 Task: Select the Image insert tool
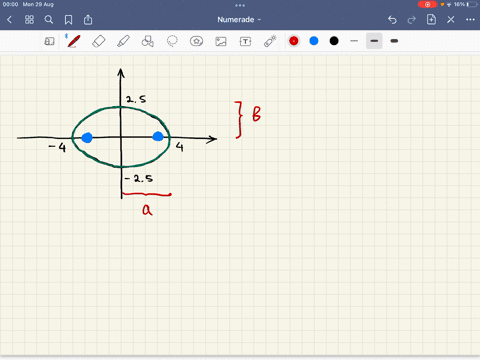(x=221, y=41)
